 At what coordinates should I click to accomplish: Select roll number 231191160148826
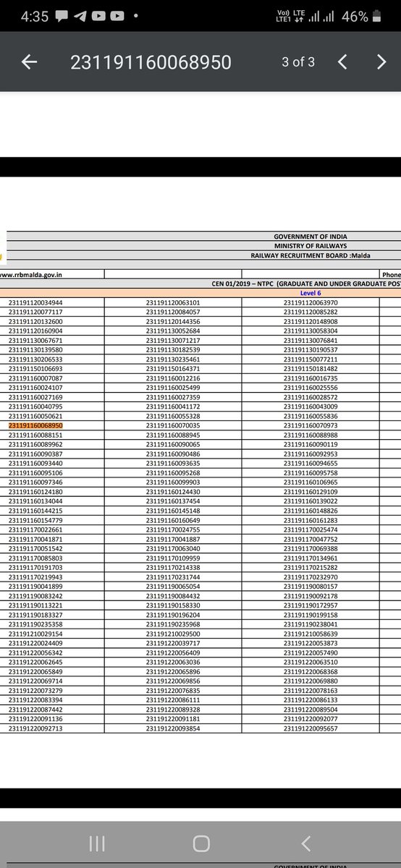311,511
